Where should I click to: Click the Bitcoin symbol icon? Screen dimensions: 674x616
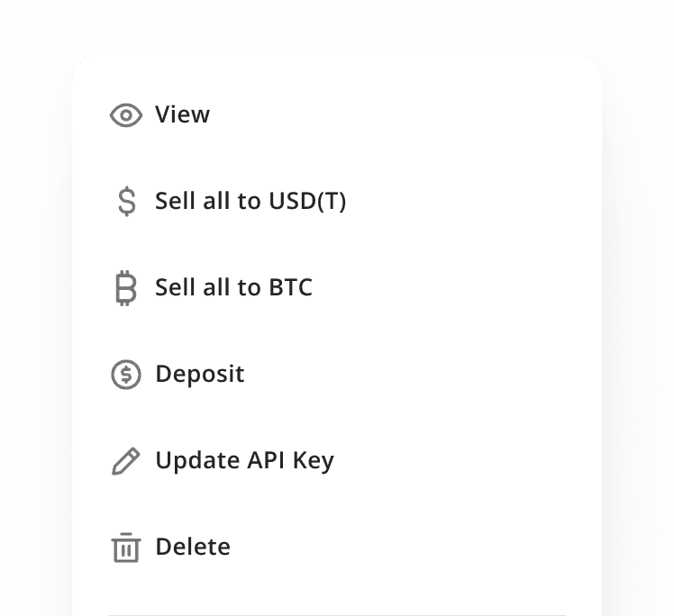pos(126,288)
